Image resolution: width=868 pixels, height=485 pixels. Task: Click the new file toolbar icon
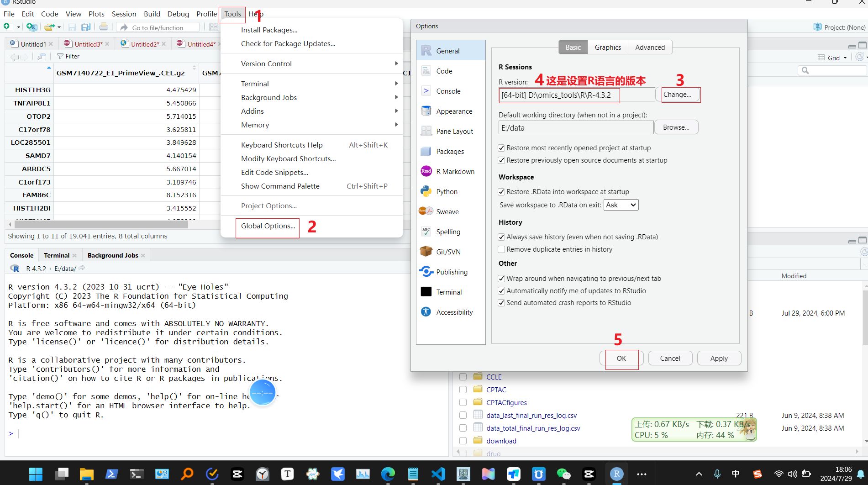[7, 27]
